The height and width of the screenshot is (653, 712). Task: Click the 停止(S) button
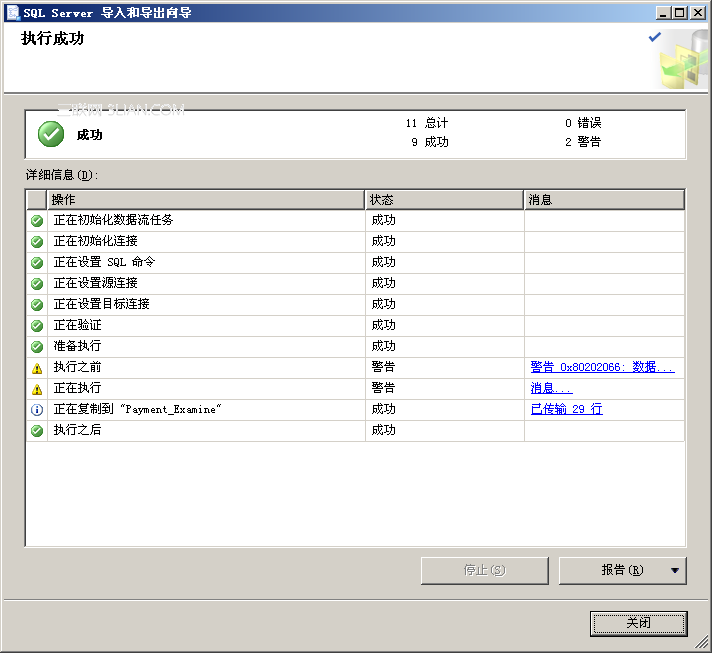pos(485,570)
